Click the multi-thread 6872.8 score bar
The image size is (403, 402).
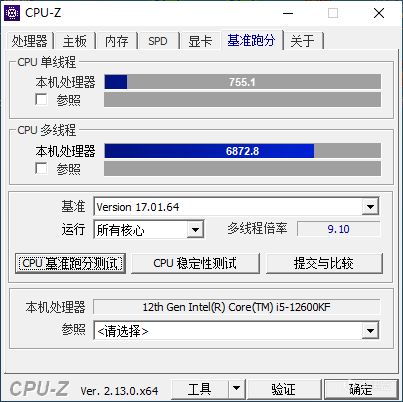pos(242,151)
